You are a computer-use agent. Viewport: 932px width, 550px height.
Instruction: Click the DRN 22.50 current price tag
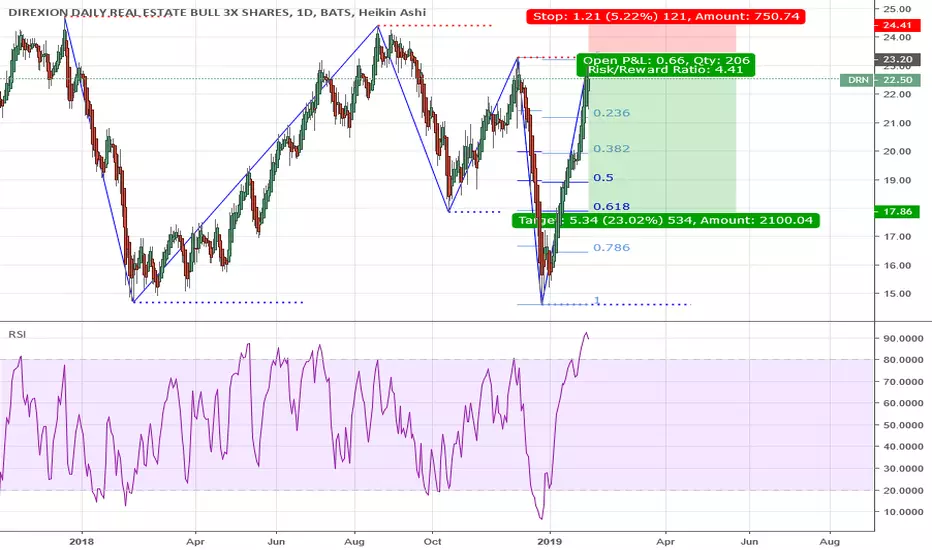coord(880,80)
